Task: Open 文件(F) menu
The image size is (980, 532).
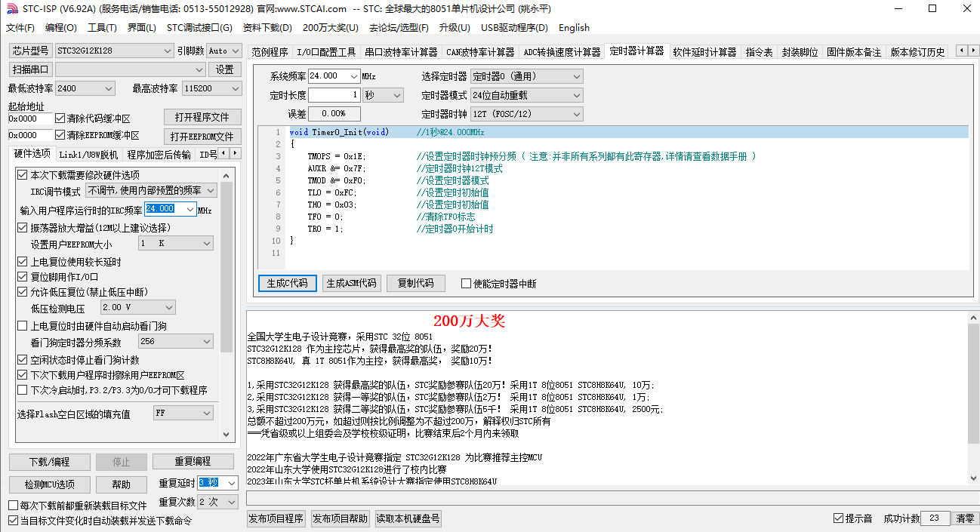Action: [x=20, y=28]
